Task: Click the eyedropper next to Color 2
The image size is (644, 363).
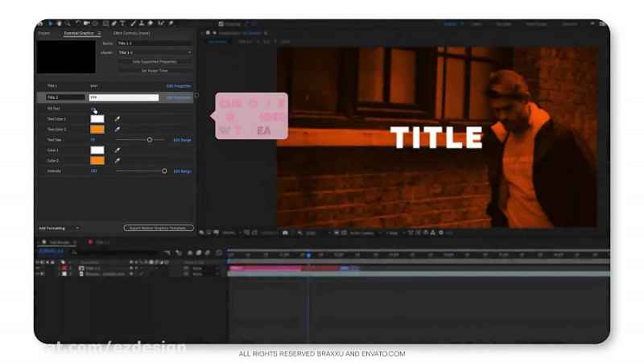Action: click(117, 160)
